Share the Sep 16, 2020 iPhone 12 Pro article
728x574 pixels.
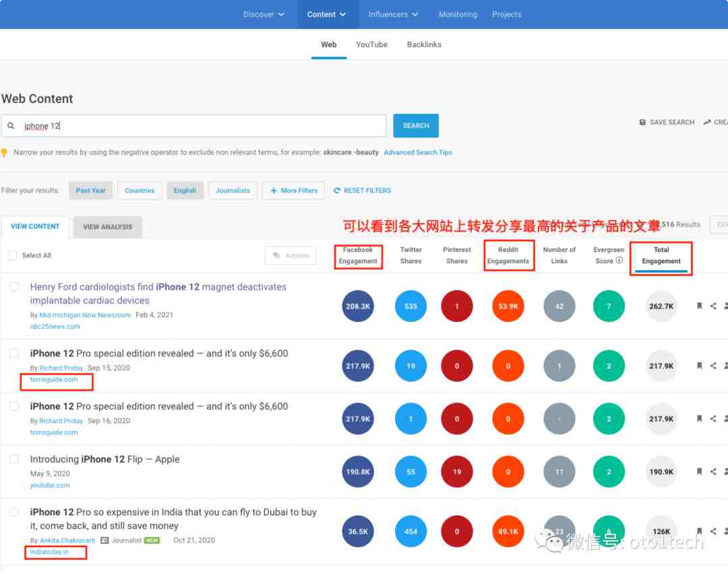coord(713,418)
